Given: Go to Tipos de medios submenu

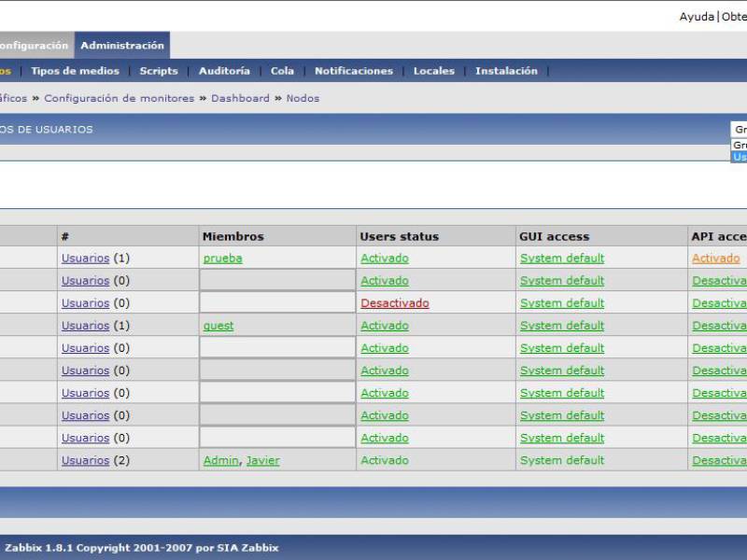Looking at the screenshot, I should point(75,71).
